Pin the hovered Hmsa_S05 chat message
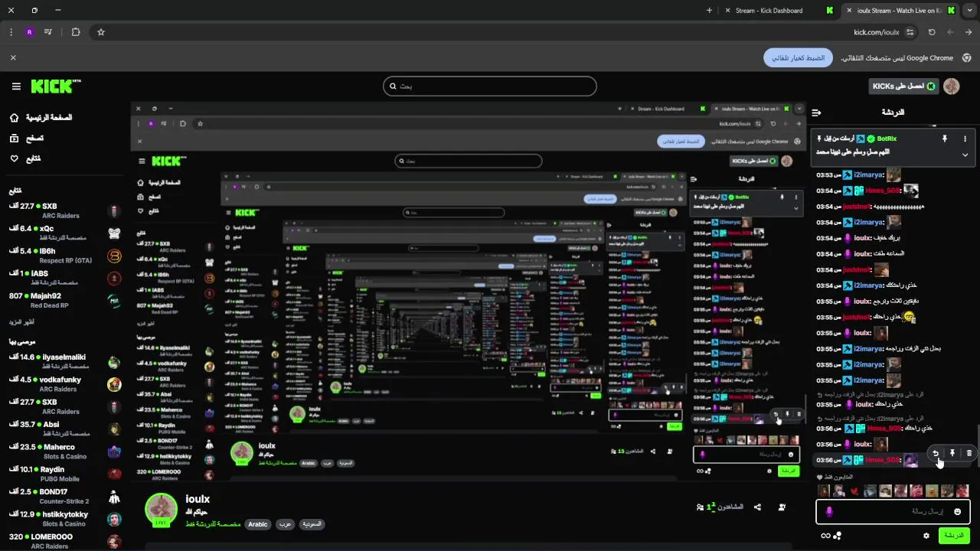 pyautogui.click(x=952, y=453)
